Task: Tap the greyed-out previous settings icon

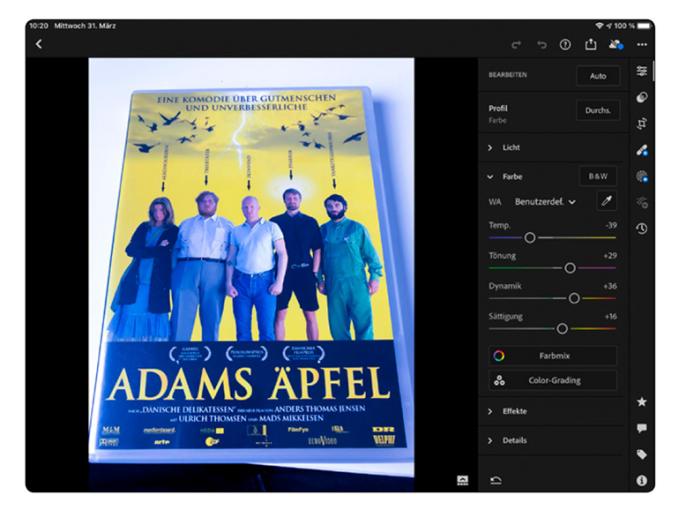Action: (642, 202)
